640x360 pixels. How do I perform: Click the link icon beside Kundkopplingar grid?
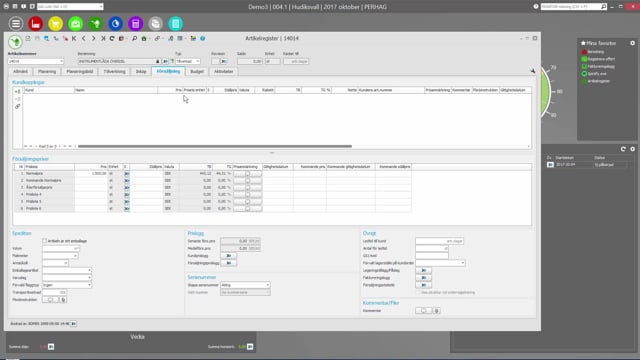17,107
